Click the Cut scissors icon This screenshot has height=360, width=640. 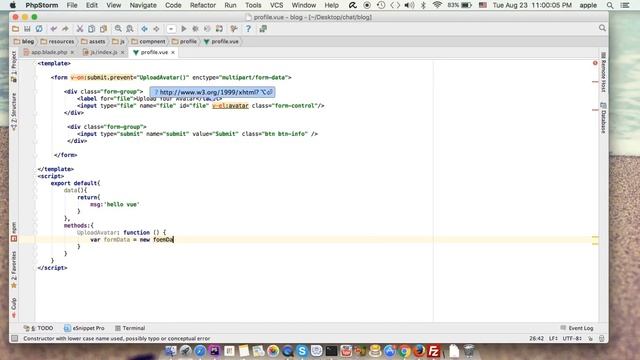pyautogui.click(x=80, y=29)
